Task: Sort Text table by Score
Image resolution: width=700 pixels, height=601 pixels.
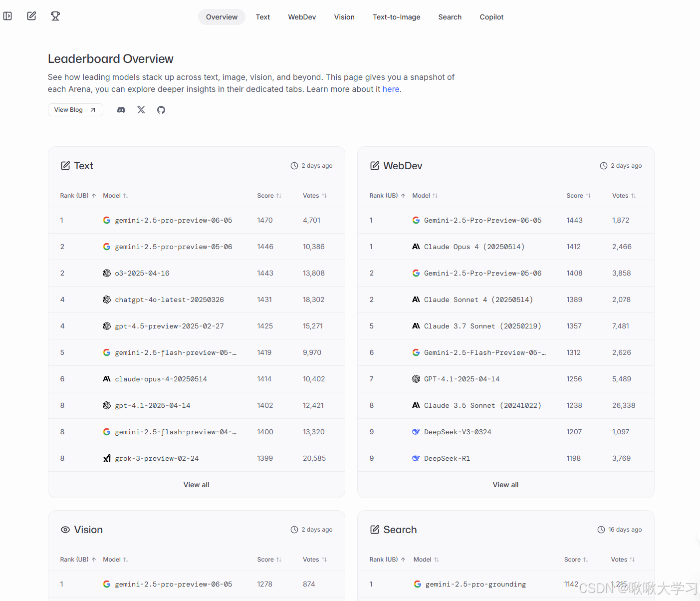Action: click(269, 196)
